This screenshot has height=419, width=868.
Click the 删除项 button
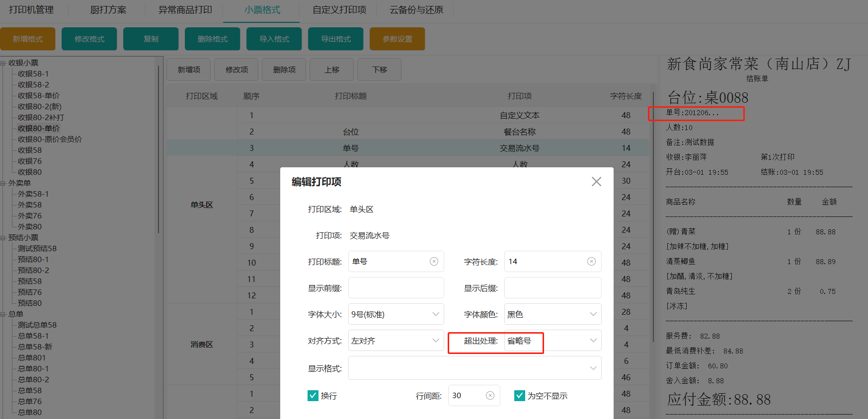284,70
